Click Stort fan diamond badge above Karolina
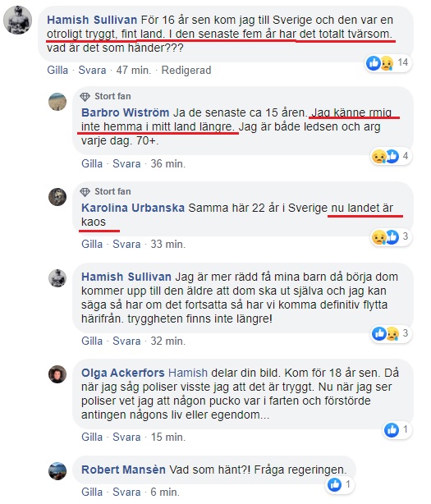The image size is (431, 504). click(x=85, y=192)
